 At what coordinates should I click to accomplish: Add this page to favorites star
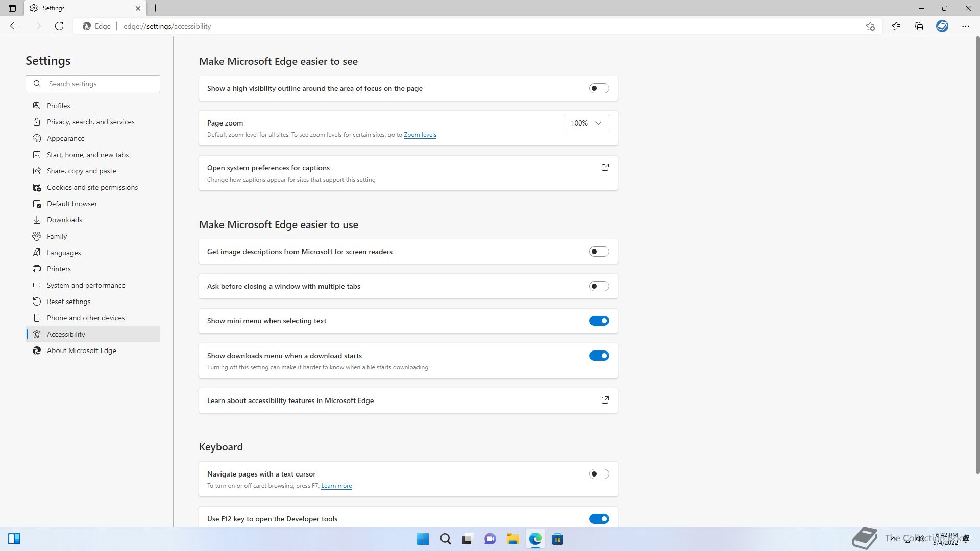(870, 26)
